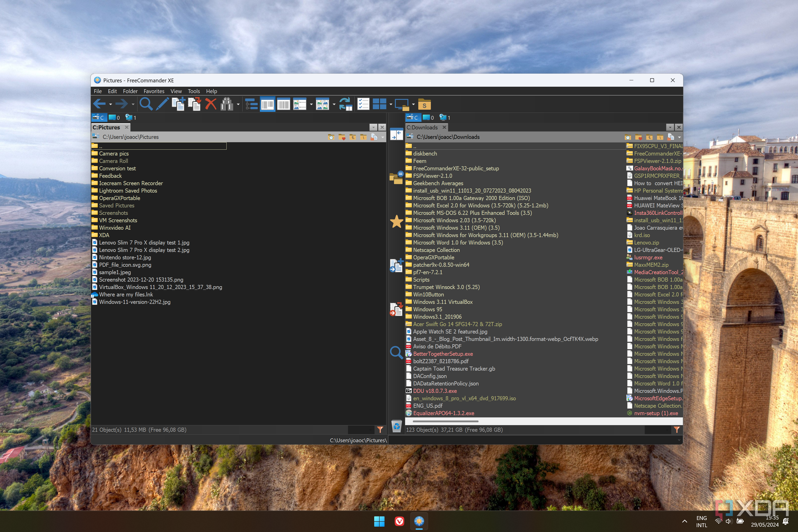Click the go-up folder icon in Pictures path bar
This screenshot has height=532, width=798.
click(352, 137)
